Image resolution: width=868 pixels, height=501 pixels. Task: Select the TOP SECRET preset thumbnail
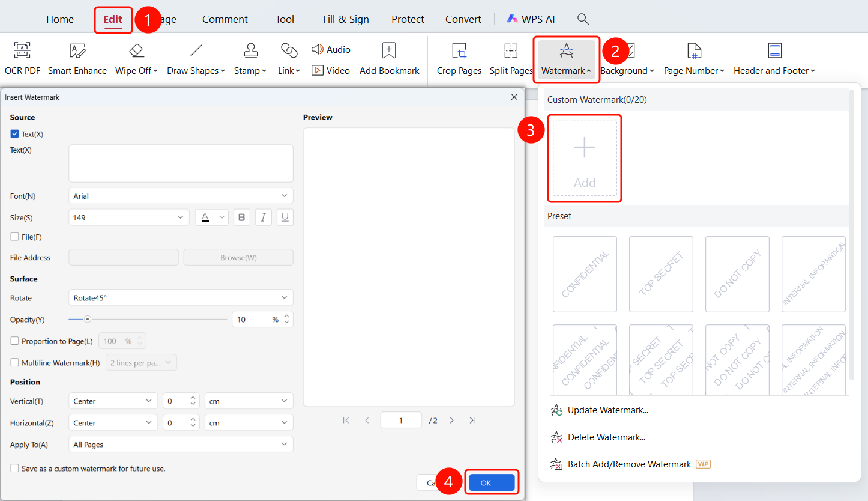click(661, 274)
